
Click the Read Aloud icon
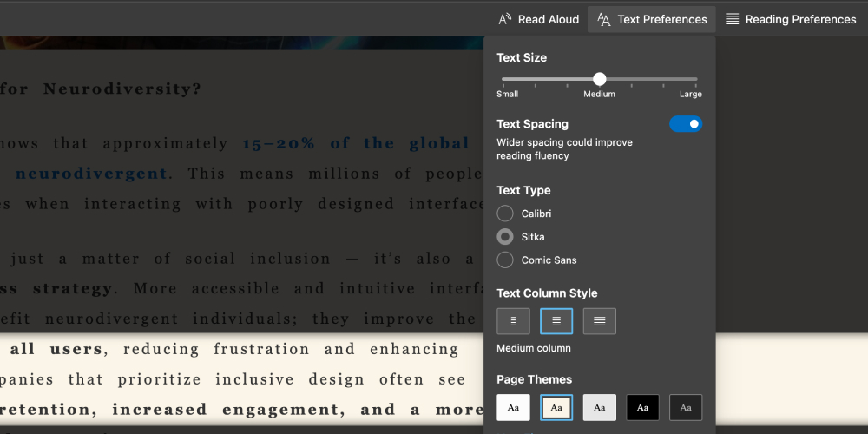(505, 19)
